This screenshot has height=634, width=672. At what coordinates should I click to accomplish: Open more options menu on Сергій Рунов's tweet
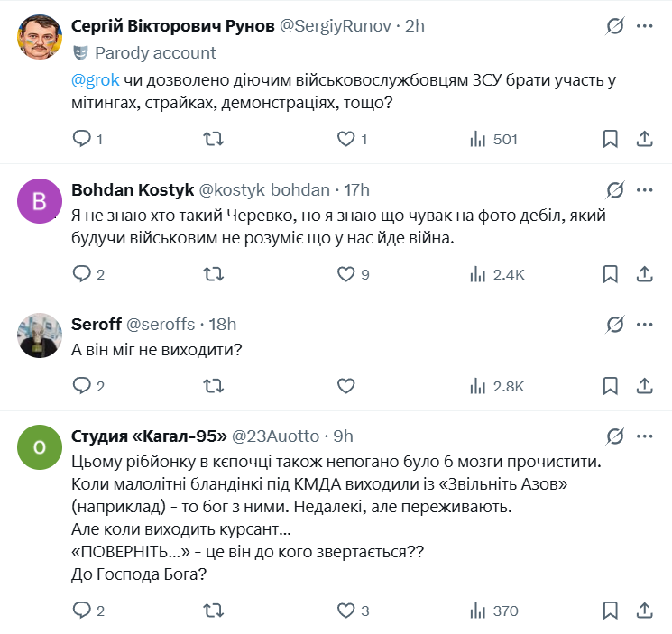[x=644, y=26]
